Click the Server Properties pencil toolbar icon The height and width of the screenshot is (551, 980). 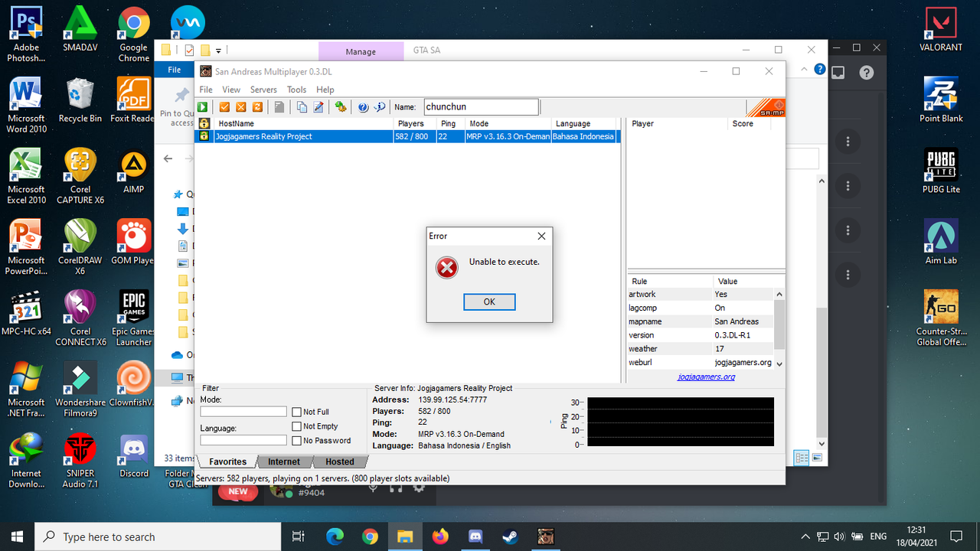tap(318, 107)
